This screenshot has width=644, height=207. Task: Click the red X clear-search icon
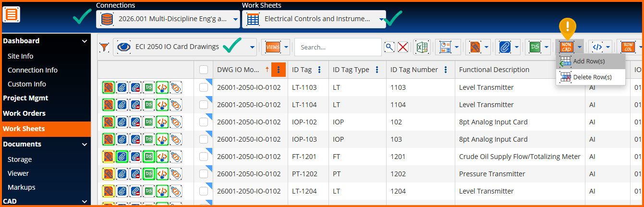click(403, 47)
